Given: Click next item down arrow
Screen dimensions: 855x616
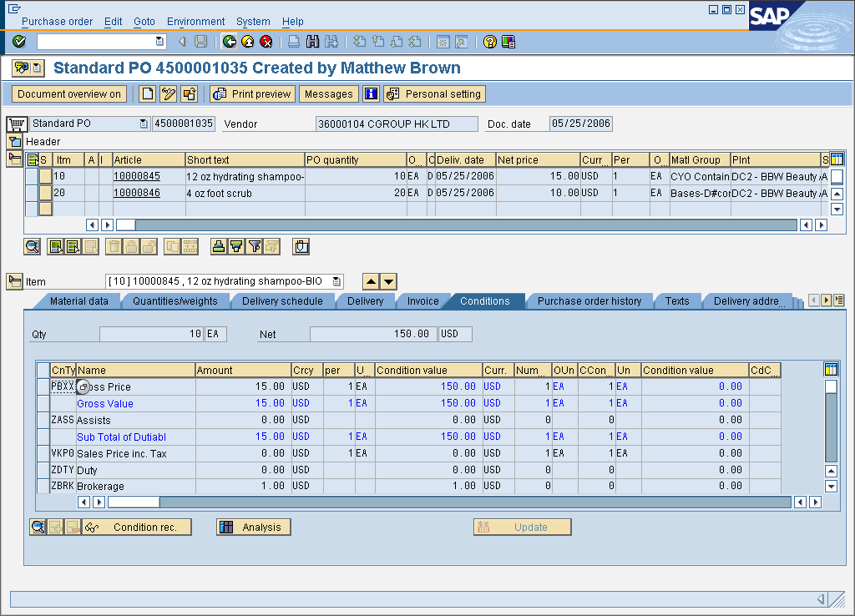Looking at the screenshot, I should coord(388,282).
